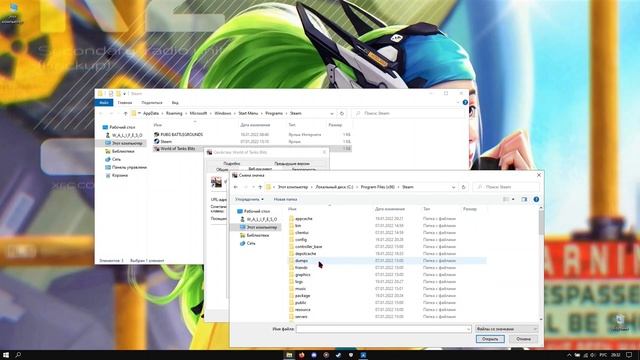
Task: Select the graphics folder row
Action: [x=387, y=275]
